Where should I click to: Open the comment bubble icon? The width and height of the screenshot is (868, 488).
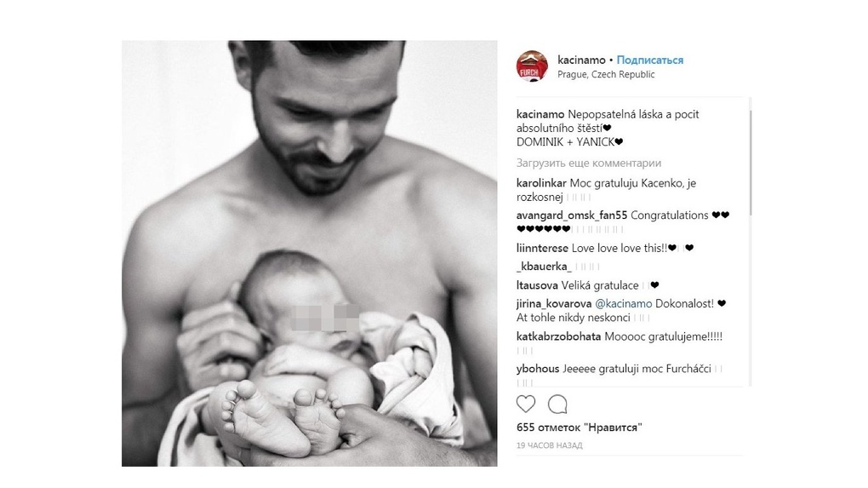tap(557, 405)
